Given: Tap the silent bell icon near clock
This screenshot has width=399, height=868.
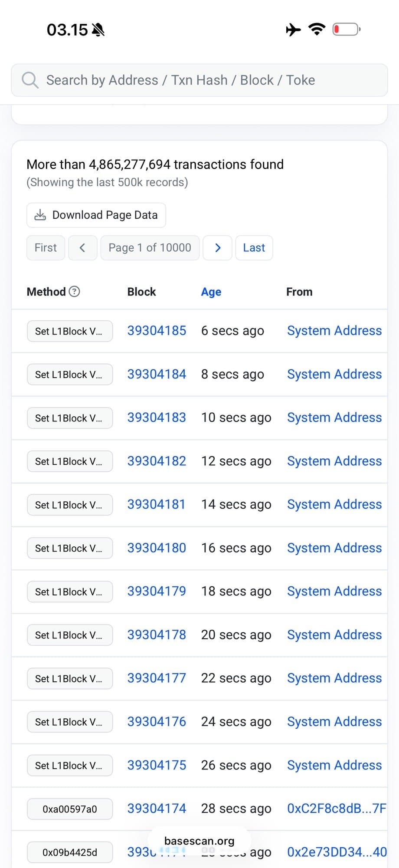Looking at the screenshot, I should [98, 30].
